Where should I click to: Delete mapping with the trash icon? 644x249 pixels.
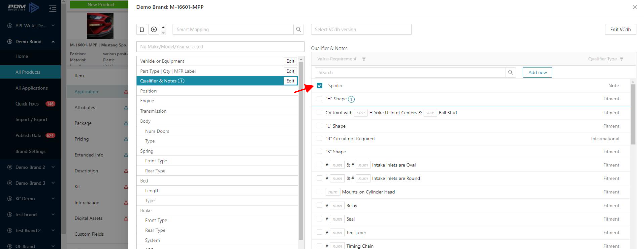(142, 30)
